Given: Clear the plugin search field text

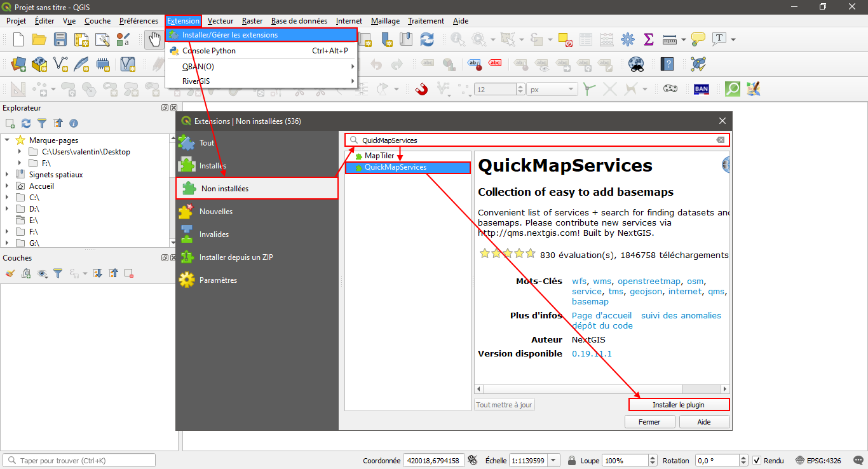Looking at the screenshot, I should [x=720, y=140].
